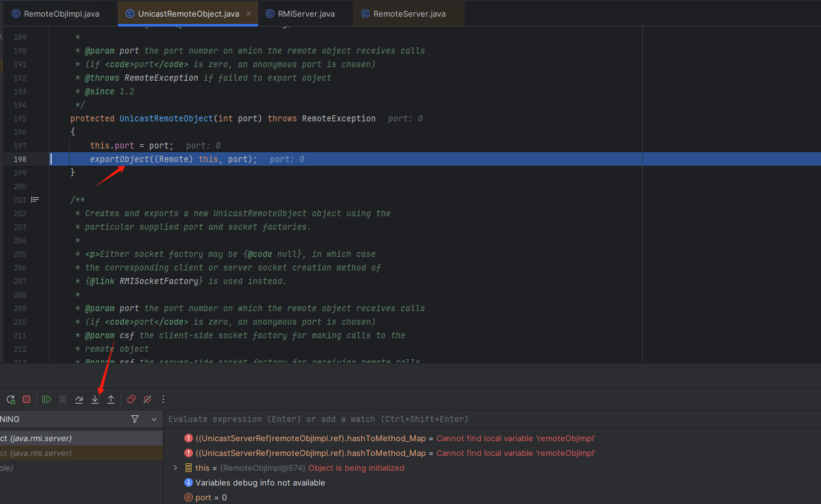This screenshot has height=504, width=821.
Task: Select first hashToMethod_Map watch error row
Action: 492,438
